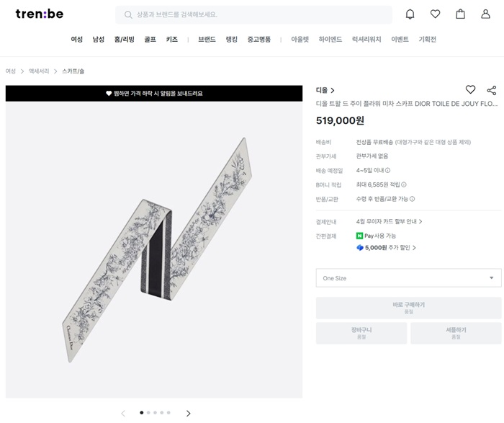Select the 아울렛 menu item
Image resolution: width=504 pixels, height=423 pixels.
(300, 40)
